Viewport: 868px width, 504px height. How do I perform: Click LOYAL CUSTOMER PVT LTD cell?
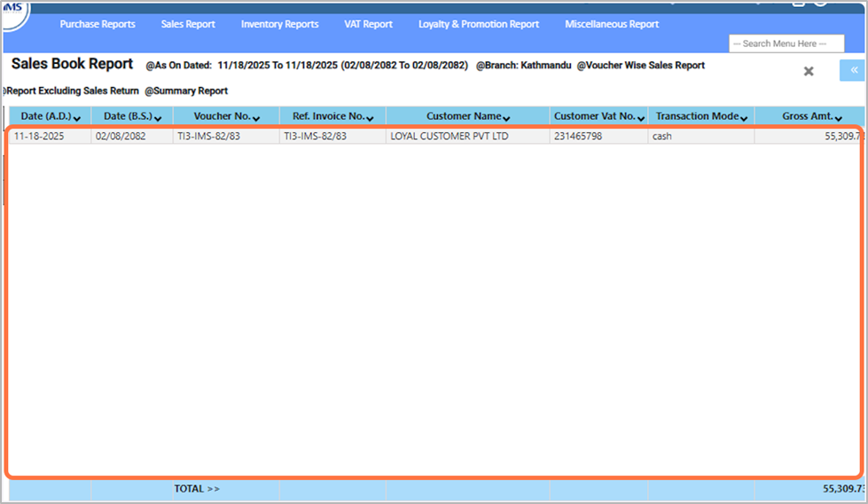point(450,137)
